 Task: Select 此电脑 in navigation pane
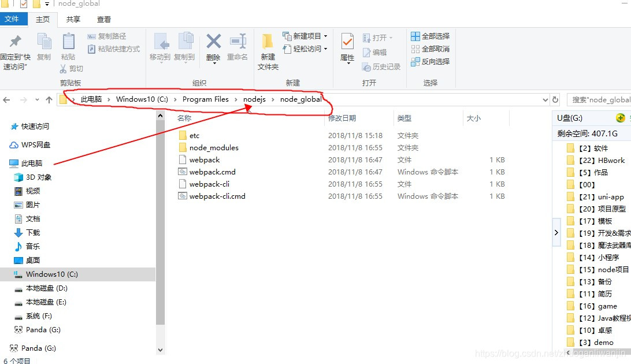27,163
